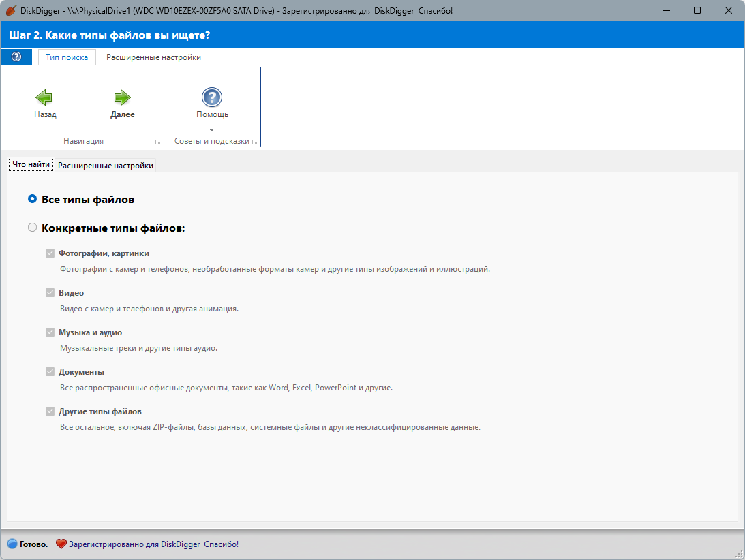Click the question-mark button on the ribbon's left edge
The width and height of the screenshot is (745, 560).
click(x=16, y=57)
